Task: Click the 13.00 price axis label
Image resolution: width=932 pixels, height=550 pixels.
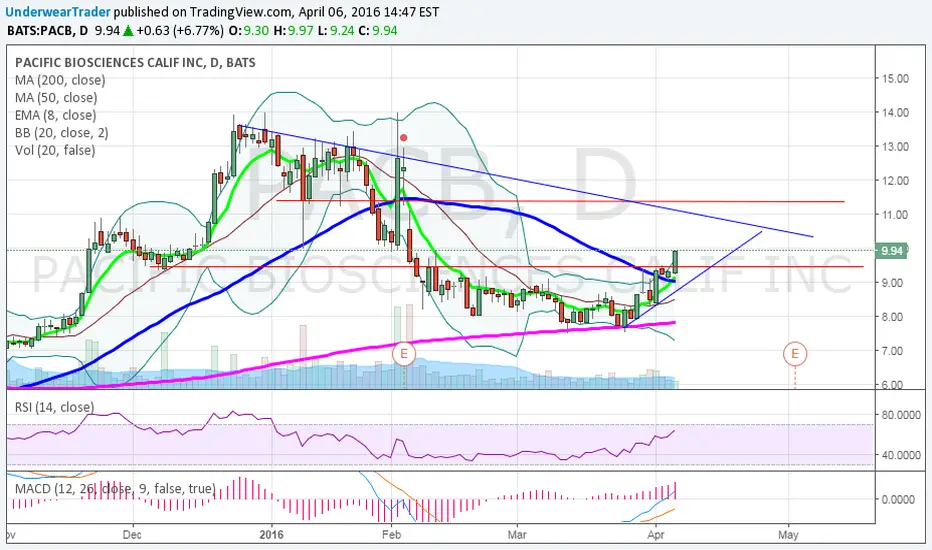Action: click(895, 147)
